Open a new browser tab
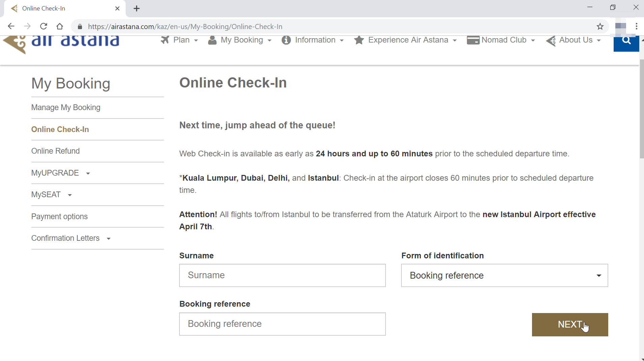Viewport: 644px width, 361px height. (x=137, y=8)
